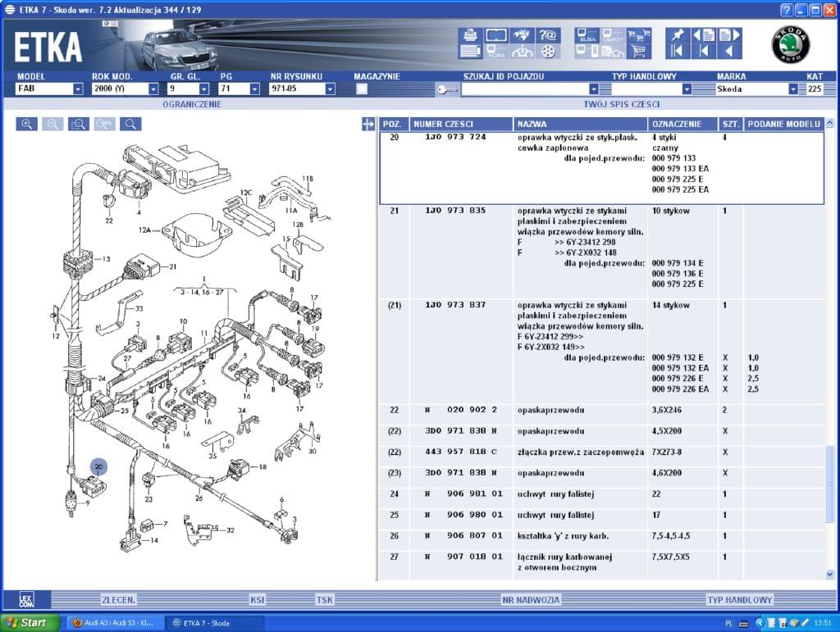
Task: Select part number 1J0 973 724
Action: click(x=455, y=137)
